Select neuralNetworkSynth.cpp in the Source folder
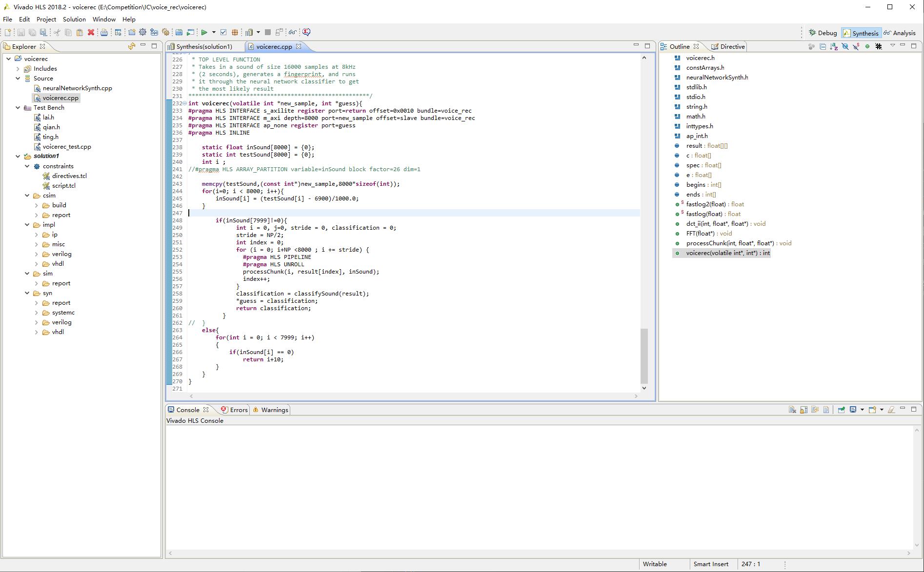924x572 pixels. tap(77, 88)
